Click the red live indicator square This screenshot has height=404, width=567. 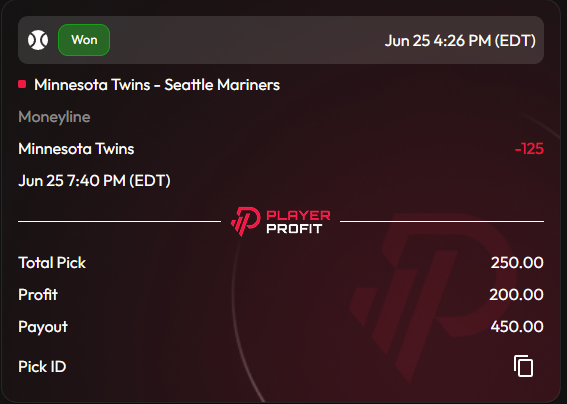22,84
